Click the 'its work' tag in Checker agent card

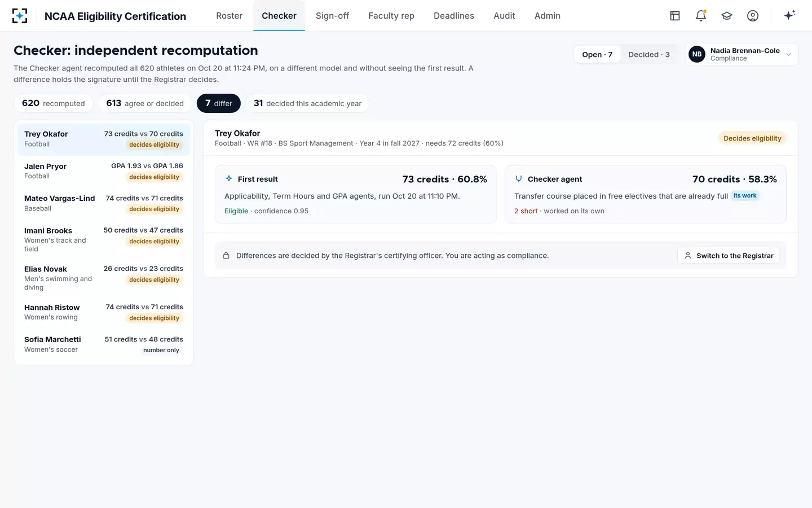745,196
